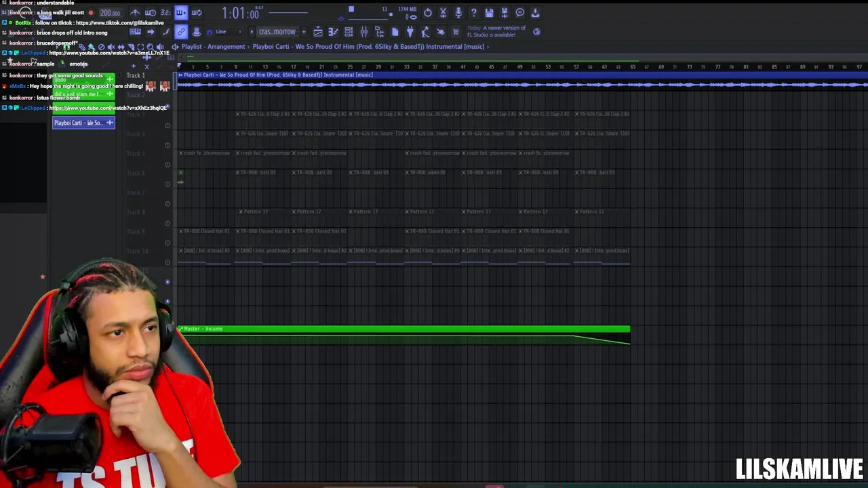Open the shopping cart content library icon
The image size is (868, 488).
coord(456,32)
